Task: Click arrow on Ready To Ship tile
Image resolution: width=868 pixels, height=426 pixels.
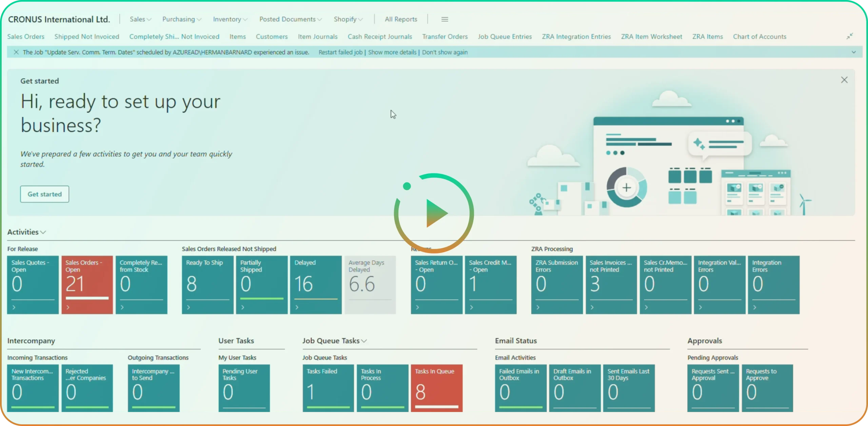Action: 189,307
